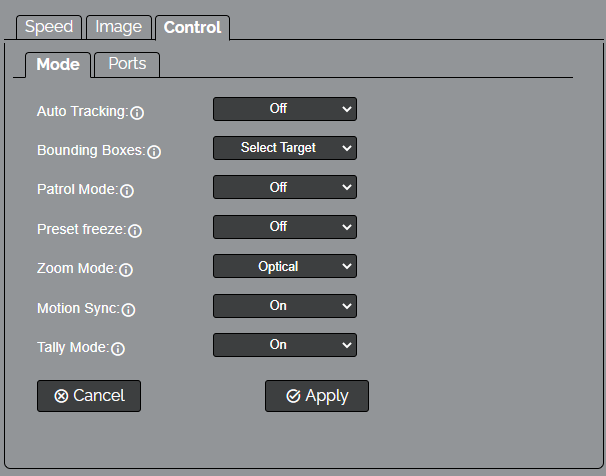Click the Zoom Mode info icon
The height and width of the screenshot is (476, 606).
(x=126, y=270)
